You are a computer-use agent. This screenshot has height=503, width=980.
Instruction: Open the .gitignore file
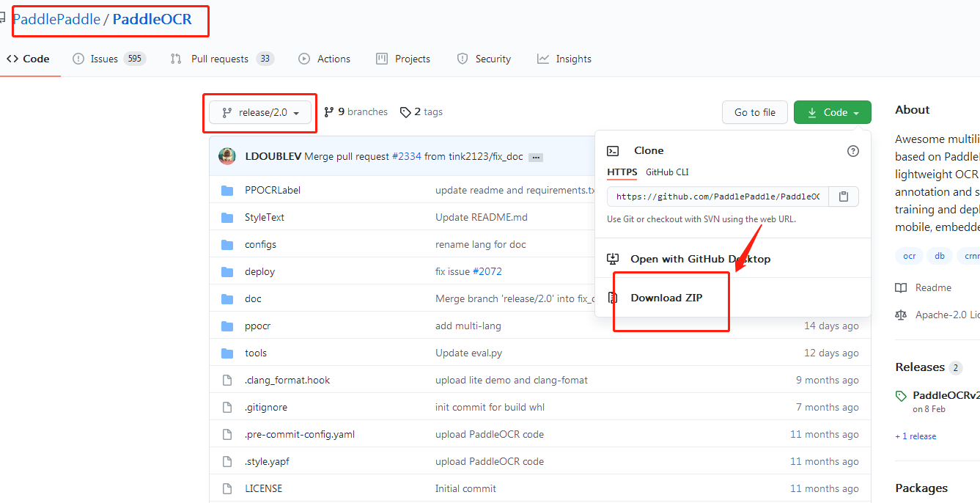[x=266, y=407]
